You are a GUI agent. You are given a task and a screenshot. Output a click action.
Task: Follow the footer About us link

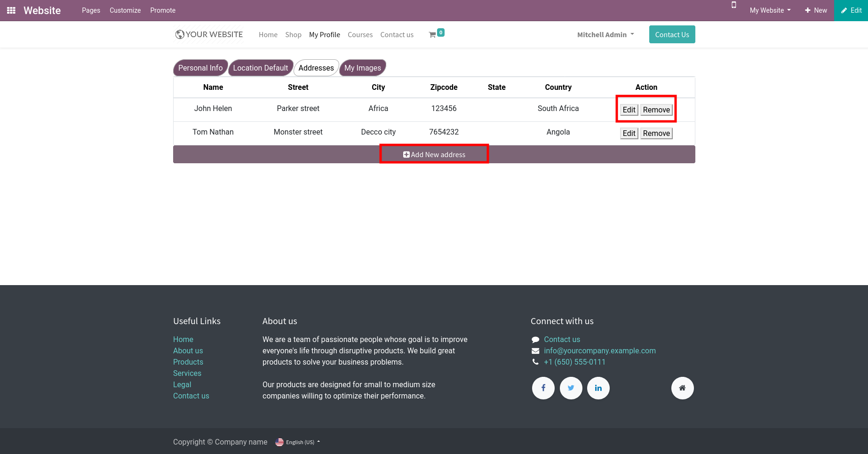tap(188, 350)
